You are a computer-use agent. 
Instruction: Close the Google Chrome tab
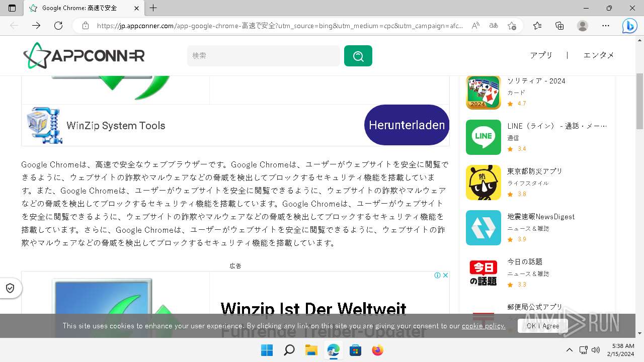(x=137, y=9)
